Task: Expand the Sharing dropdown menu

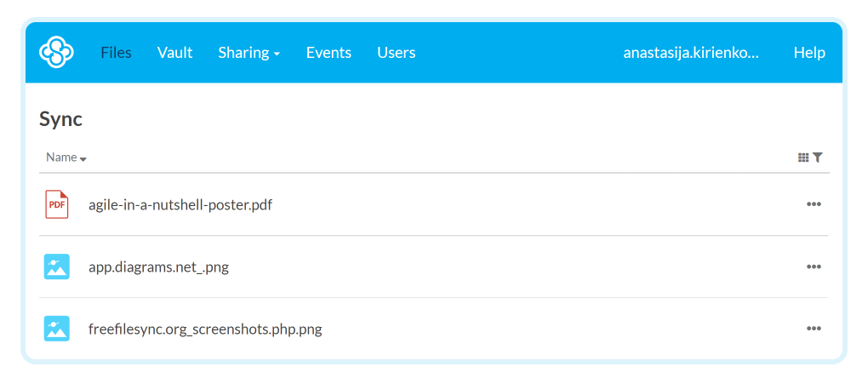Action: (249, 53)
